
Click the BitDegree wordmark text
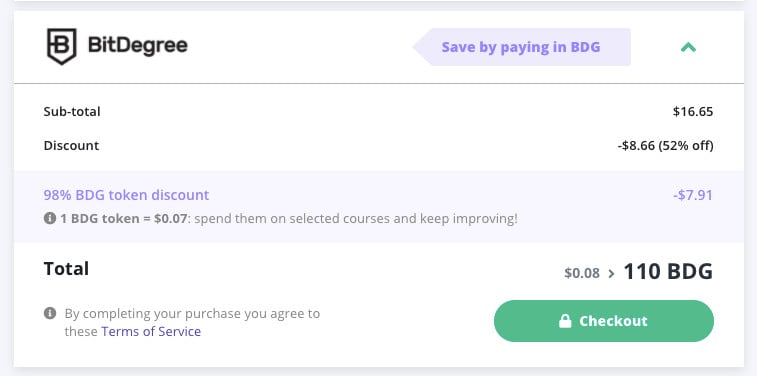[x=138, y=46]
